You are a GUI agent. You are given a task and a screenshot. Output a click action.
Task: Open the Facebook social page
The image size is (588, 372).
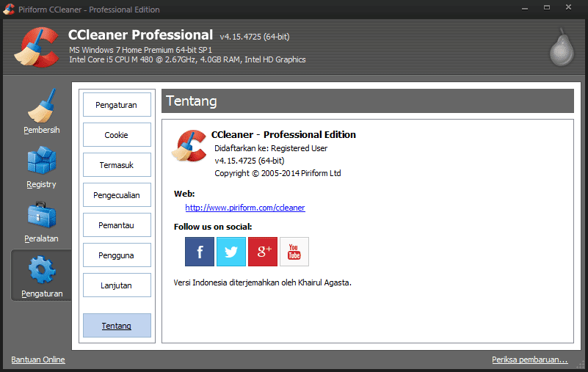pyautogui.click(x=200, y=252)
